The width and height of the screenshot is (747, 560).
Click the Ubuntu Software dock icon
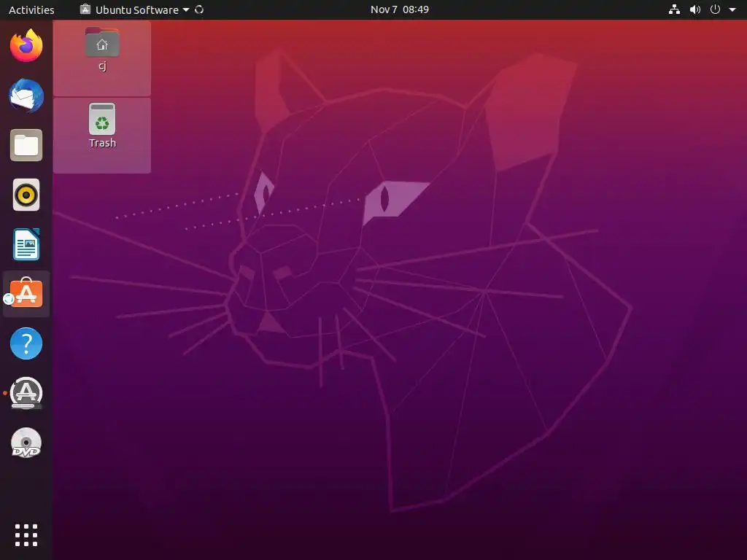pos(26,293)
